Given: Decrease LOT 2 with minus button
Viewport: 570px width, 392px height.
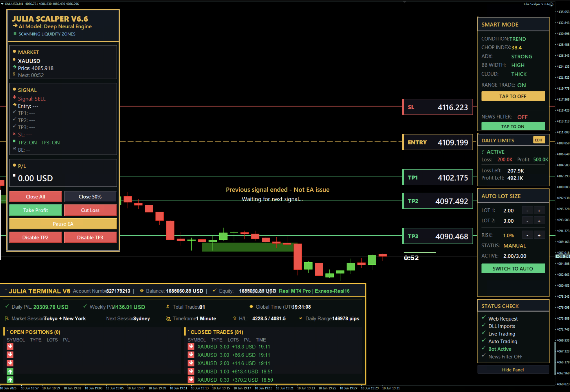Looking at the screenshot, I should click(527, 221).
